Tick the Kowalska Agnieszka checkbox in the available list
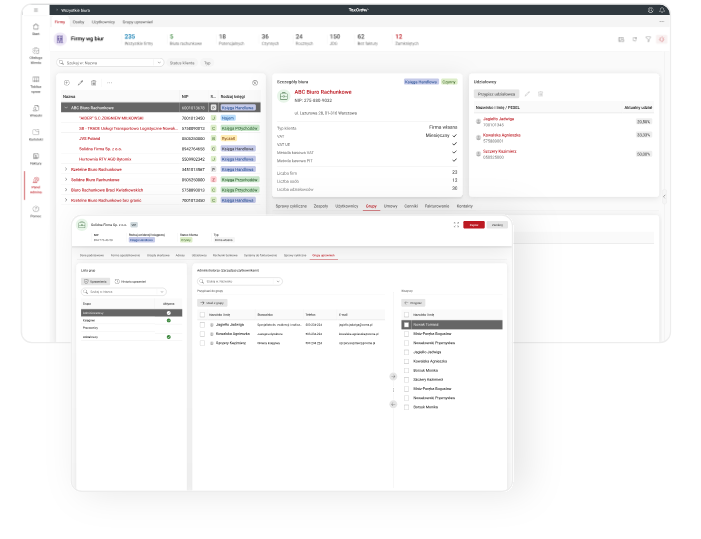 (x=406, y=361)
